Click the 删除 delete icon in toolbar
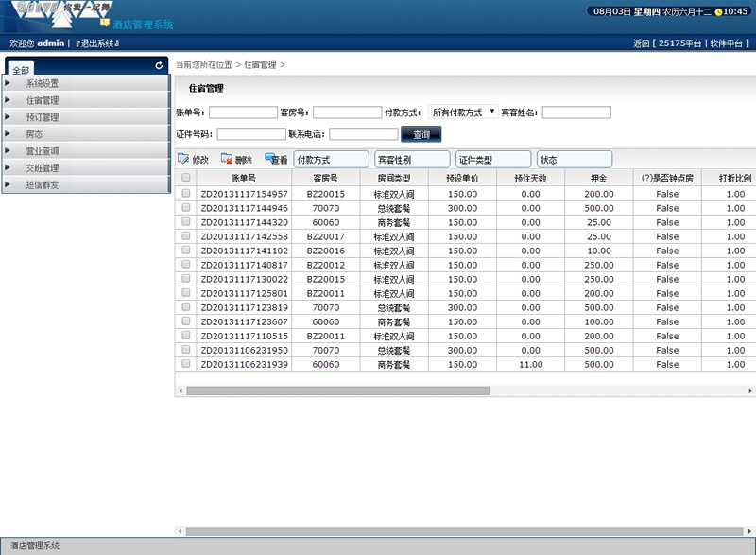The height and width of the screenshot is (555, 756). (x=227, y=159)
